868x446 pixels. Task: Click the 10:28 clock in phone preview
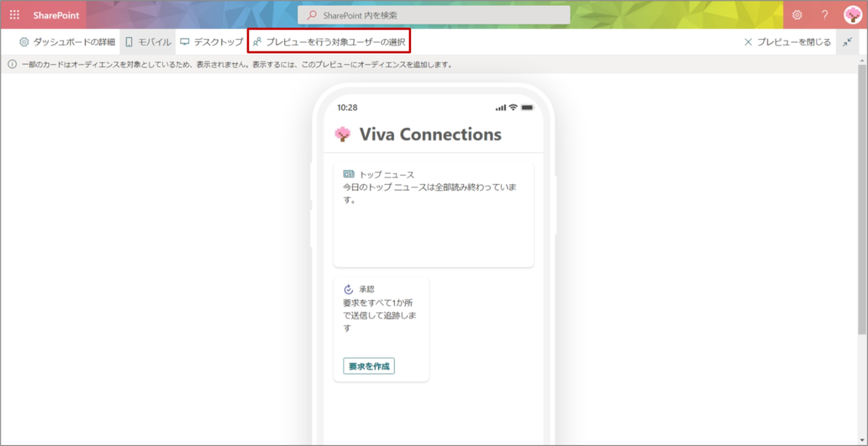pos(347,107)
